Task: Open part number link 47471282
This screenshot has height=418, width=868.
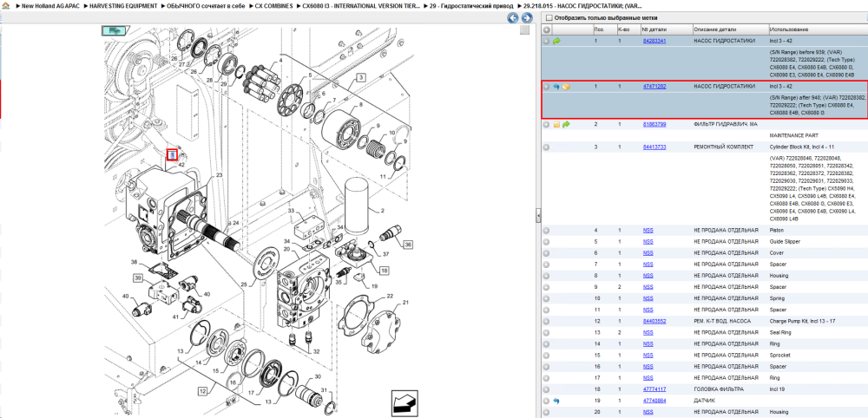Action: coord(654,87)
